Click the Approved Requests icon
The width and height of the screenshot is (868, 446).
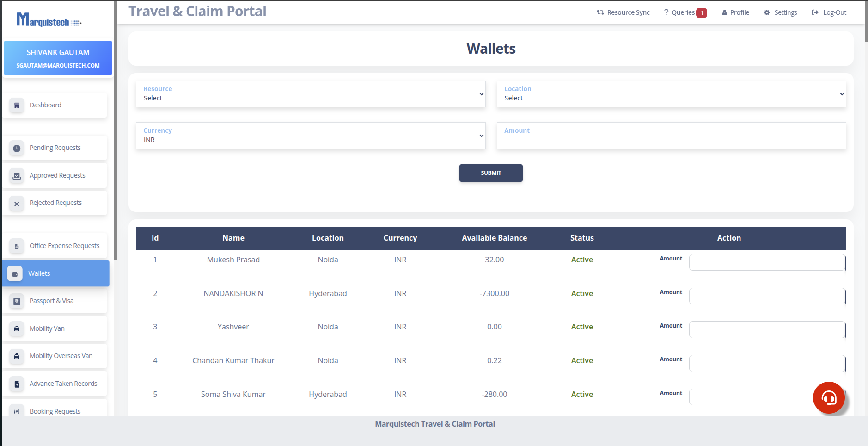tap(17, 176)
